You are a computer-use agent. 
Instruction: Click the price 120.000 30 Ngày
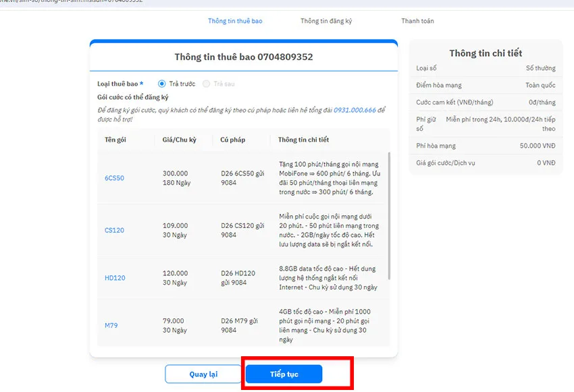click(175, 278)
